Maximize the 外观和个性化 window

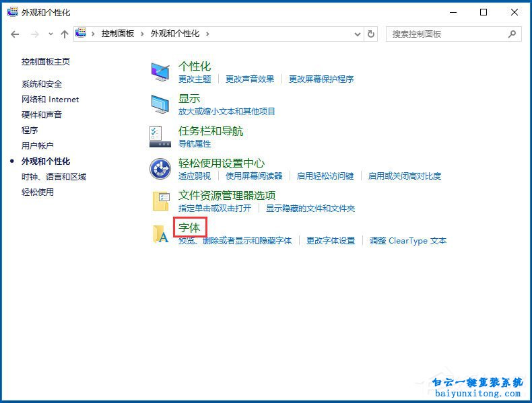click(484, 12)
